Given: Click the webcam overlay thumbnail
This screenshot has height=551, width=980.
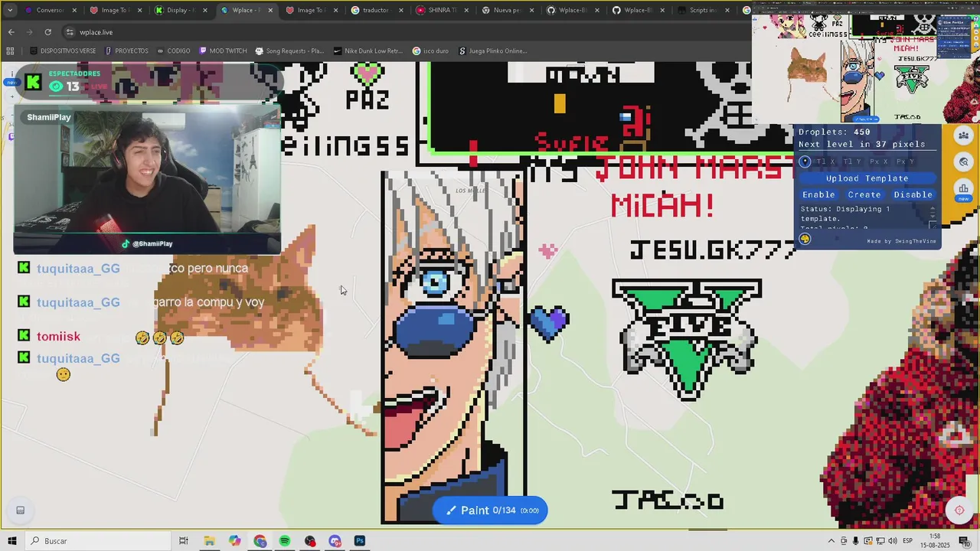Looking at the screenshot, I should [147, 181].
